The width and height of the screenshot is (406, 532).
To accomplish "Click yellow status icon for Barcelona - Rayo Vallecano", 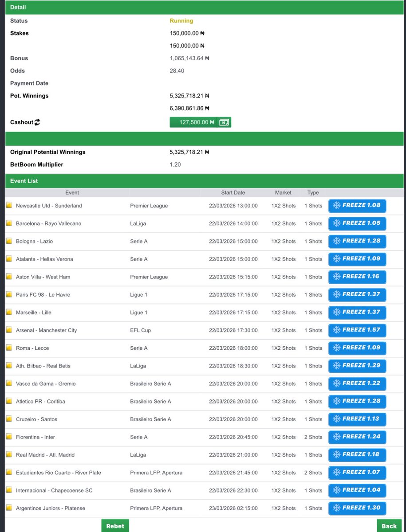I will coord(9,223).
